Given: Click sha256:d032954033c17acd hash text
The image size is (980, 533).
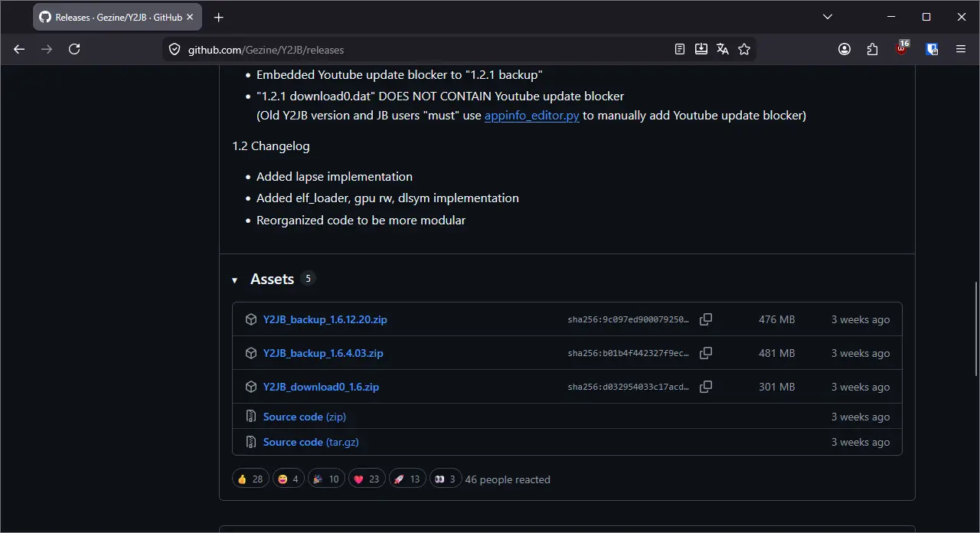Looking at the screenshot, I should (x=629, y=387).
